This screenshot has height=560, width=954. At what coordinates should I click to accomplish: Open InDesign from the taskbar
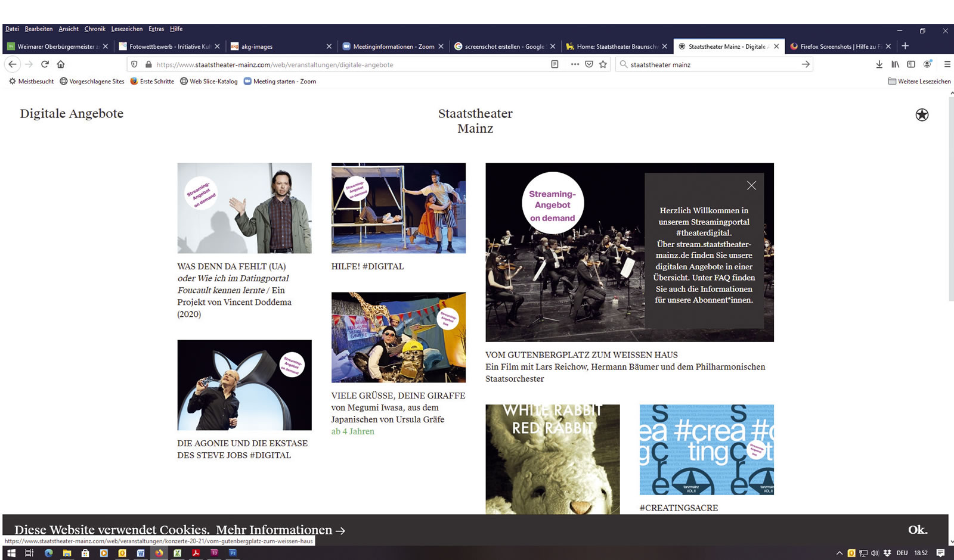[x=214, y=553]
